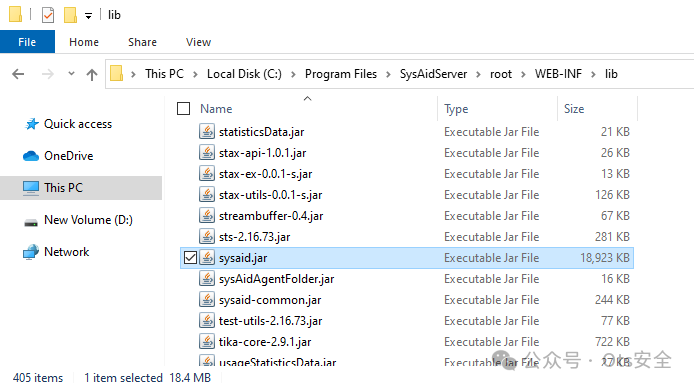Open the Customize Quick Access Toolbar dropdown
Screen dimensions: 694x388
coord(89,16)
